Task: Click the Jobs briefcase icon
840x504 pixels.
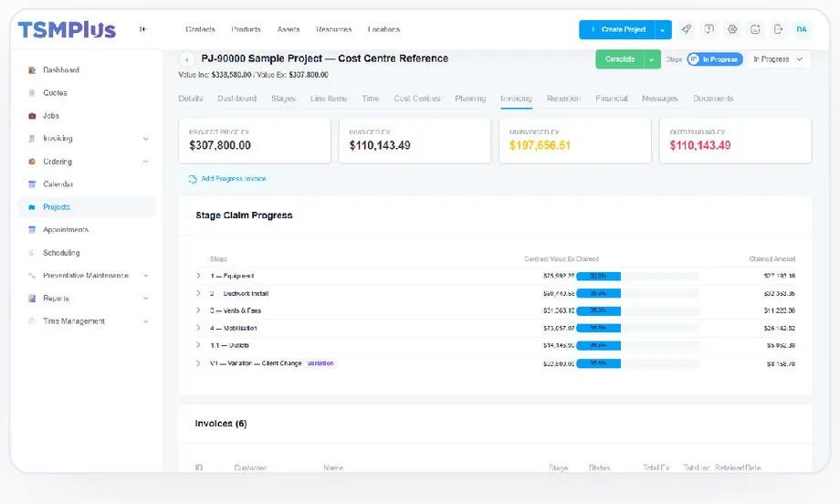Action: point(32,116)
